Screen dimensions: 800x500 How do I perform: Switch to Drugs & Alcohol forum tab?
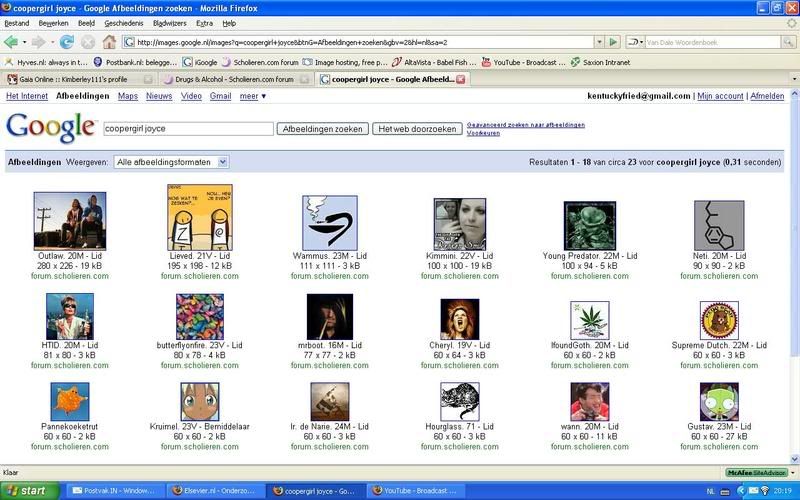point(235,79)
